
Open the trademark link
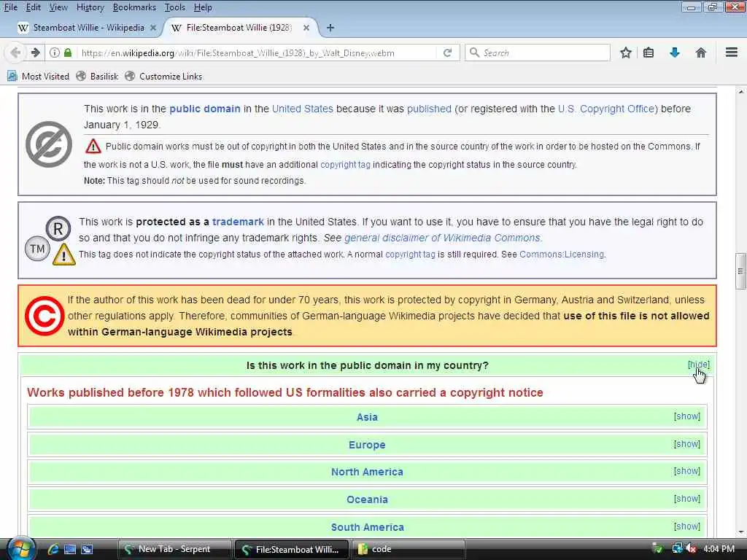(238, 222)
